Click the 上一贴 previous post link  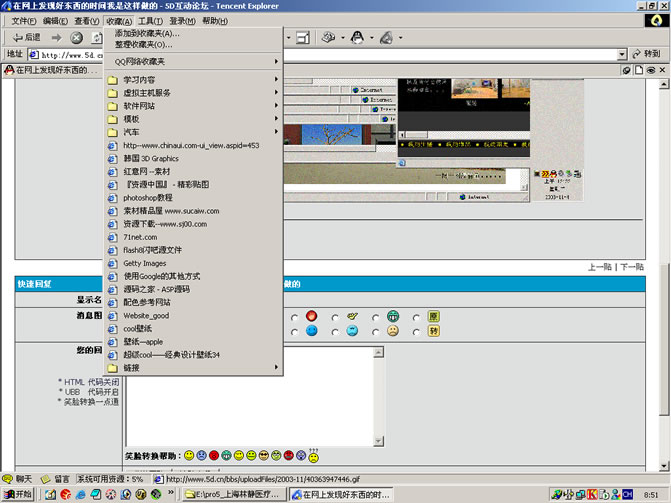(x=600, y=267)
